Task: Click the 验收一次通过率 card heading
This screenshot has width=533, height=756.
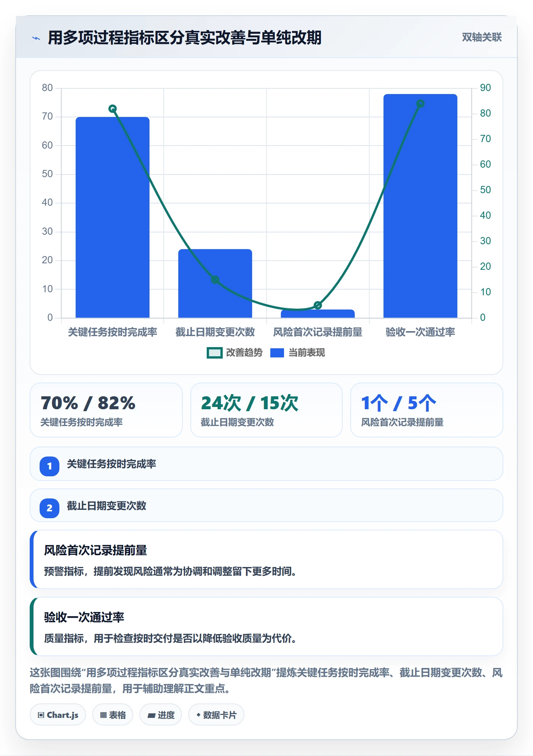Action: tap(84, 617)
